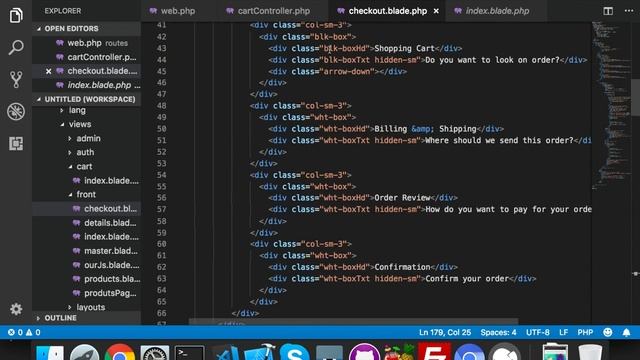
Task: Open Xcode from the dock
Action: coord(260,353)
